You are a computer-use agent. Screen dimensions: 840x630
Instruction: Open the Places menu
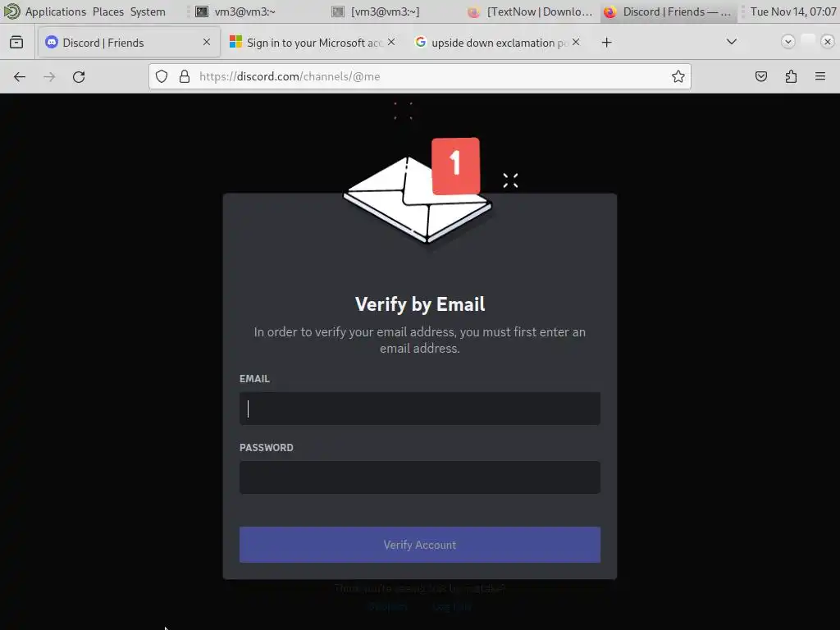coord(107,11)
